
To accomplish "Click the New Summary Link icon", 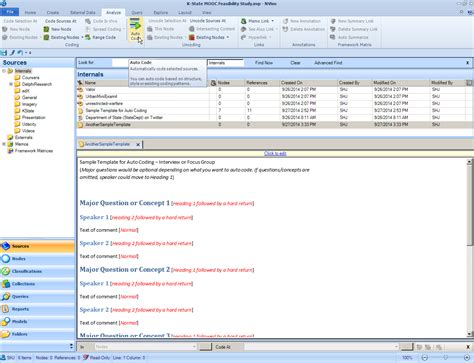I will (333, 21).
